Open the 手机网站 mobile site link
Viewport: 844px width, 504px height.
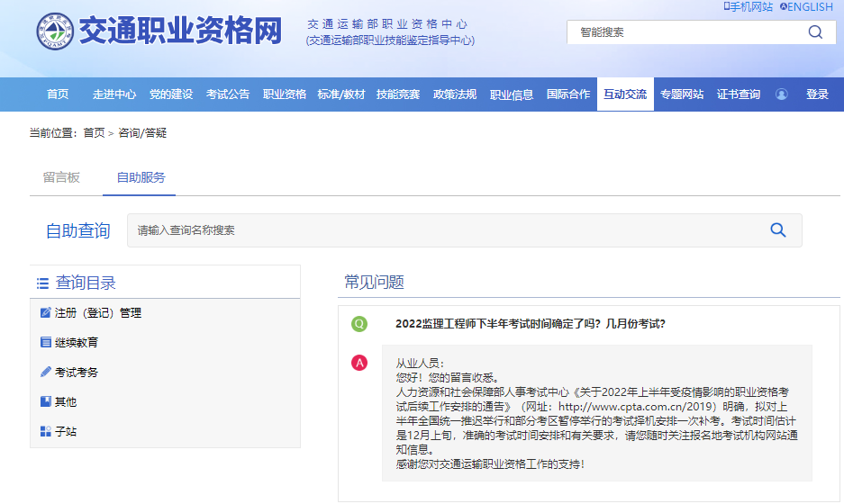tap(748, 7)
